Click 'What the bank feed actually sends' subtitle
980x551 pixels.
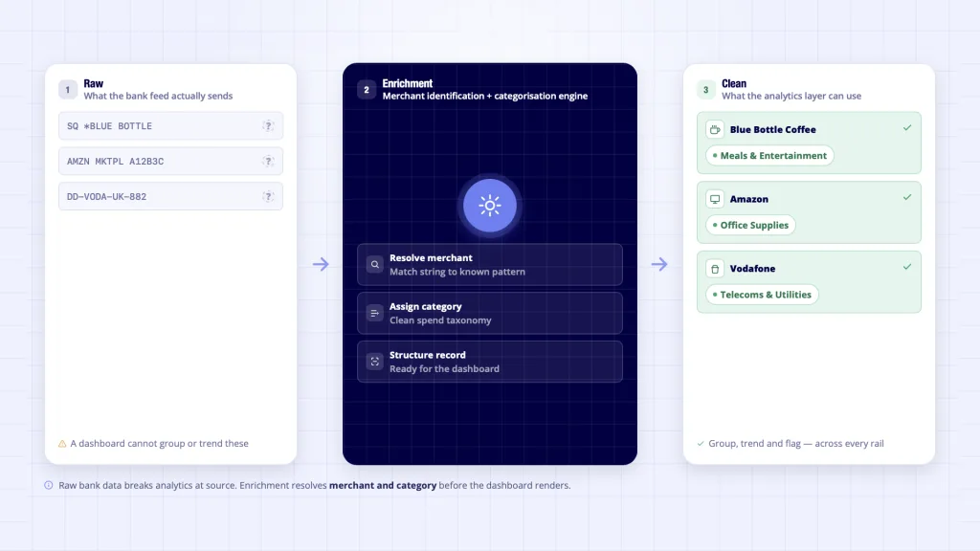pyautogui.click(x=158, y=97)
